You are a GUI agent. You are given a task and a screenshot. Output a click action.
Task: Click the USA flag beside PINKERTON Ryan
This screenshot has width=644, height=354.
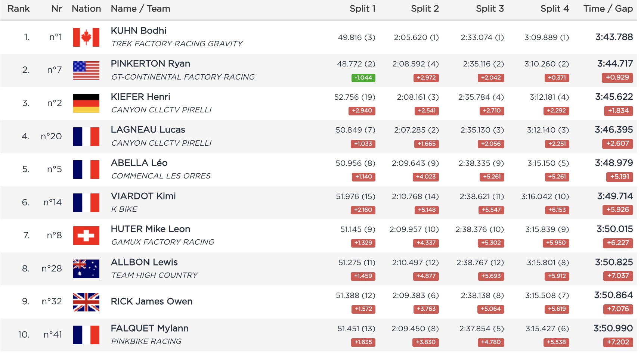click(x=86, y=70)
